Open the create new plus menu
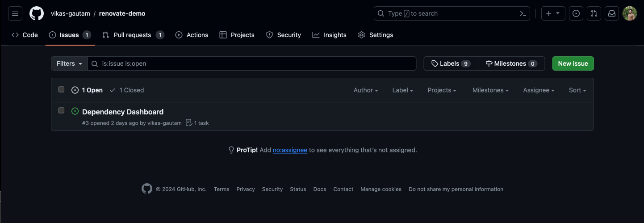The height and width of the screenshot is (223, 644). pos(553,13)
